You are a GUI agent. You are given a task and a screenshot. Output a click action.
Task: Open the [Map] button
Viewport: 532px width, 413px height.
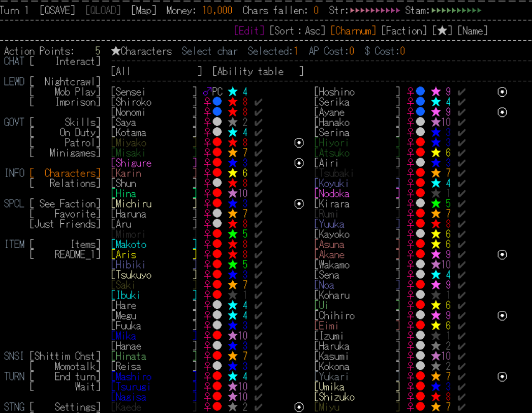pos(144,11)
